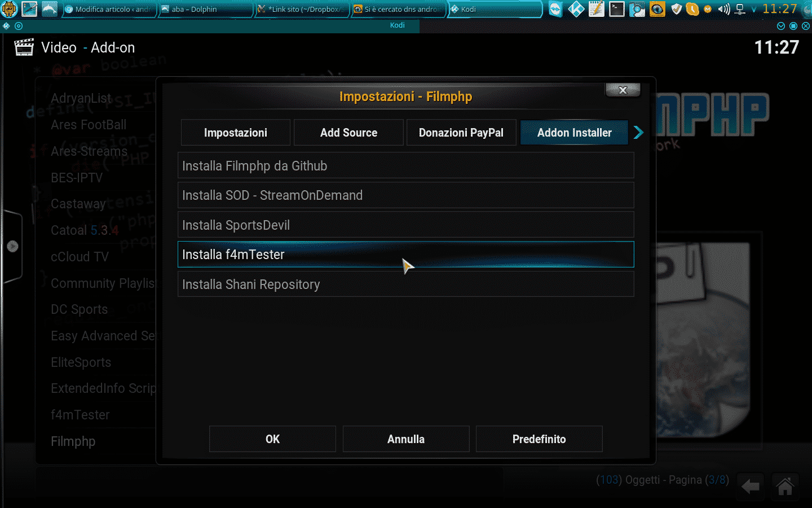Screen dimensions: 812x508
Task: Open the magnifier screenshot tool icon
Action: click(x=637, y=9)
